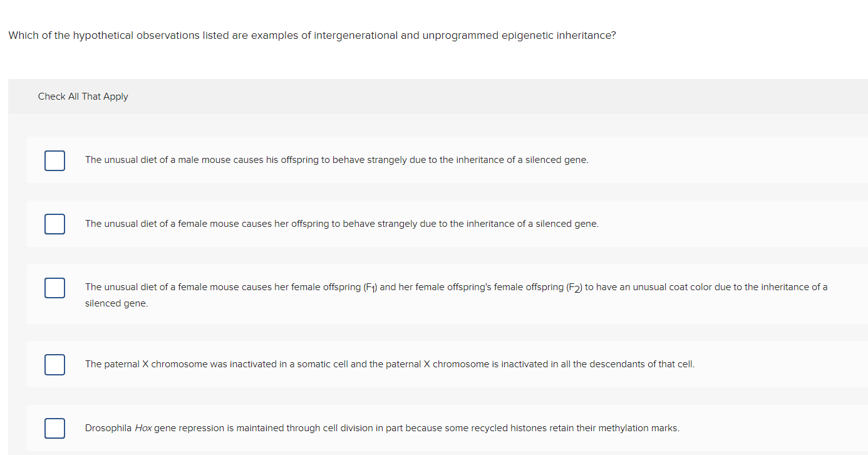Click the recycled histones methylation marks statement
The image size is (868, 455).
point(382,428)
